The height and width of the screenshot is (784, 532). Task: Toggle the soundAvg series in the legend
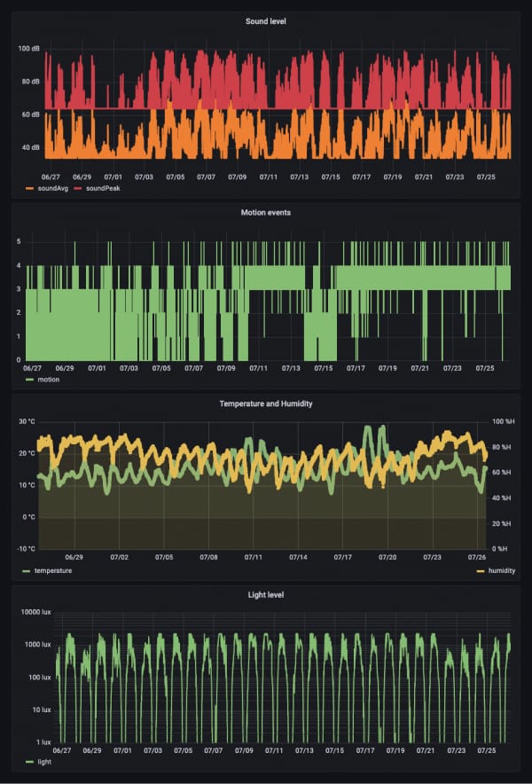coord(52,189)
